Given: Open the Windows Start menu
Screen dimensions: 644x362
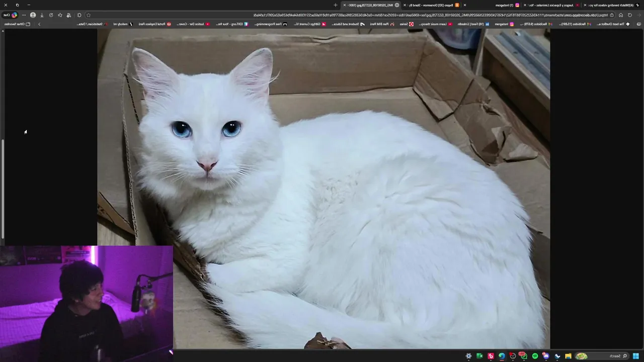Looking at the screenshot, I should tap(636, 356).
